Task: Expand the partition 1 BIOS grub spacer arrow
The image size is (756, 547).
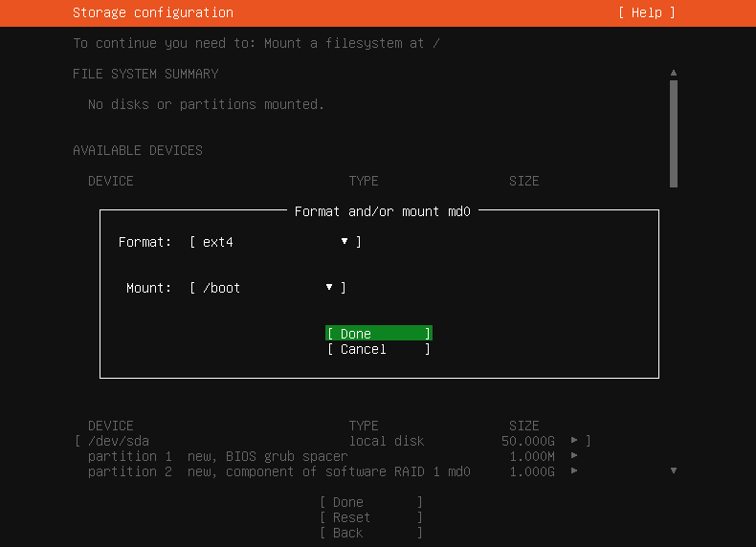Action: pyautogui.click(x=574, y=455)
